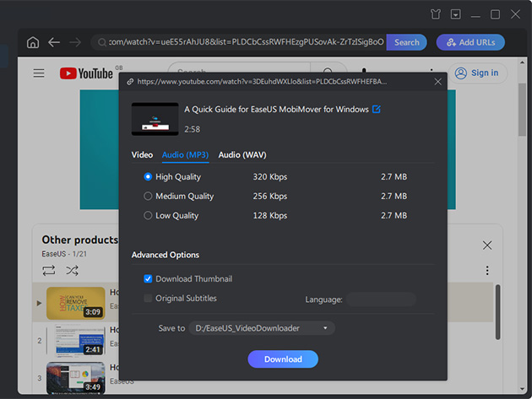The width and height of the screenshot is (532, 399).
Task: Switch to the Video tab
Action: click(142, 155)
